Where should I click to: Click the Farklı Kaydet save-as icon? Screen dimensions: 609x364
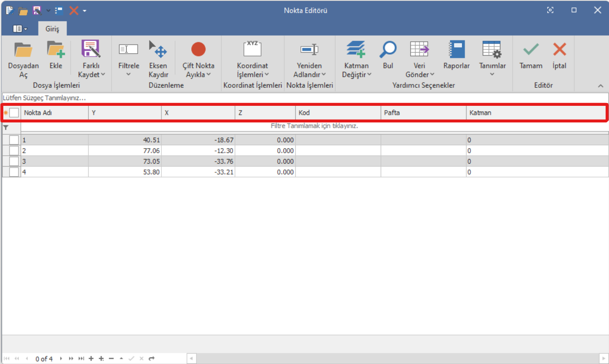(x=91, y=49)
